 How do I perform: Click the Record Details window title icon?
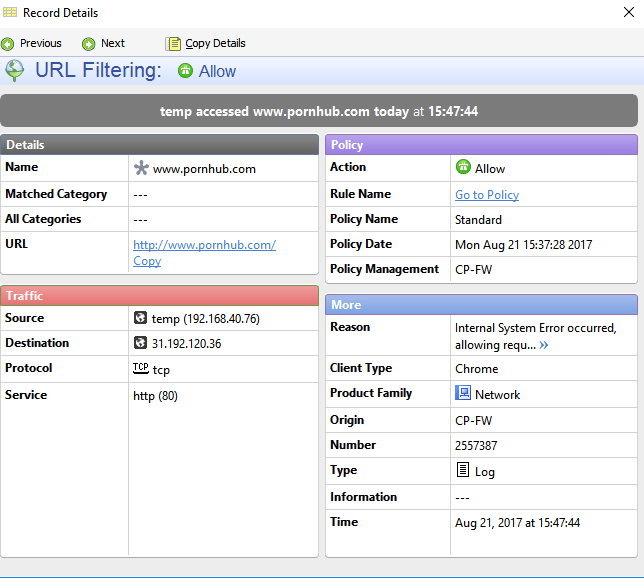(x=10, y=12)
